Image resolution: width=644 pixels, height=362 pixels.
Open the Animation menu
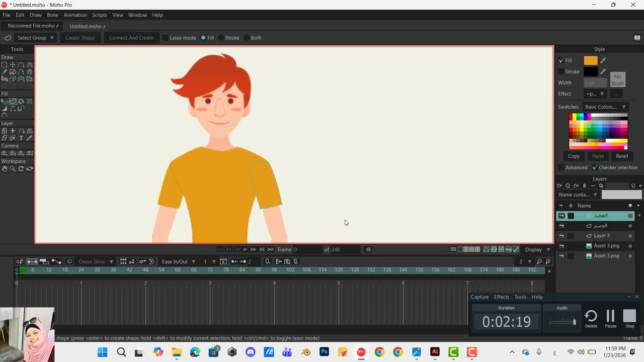point(75,15)
